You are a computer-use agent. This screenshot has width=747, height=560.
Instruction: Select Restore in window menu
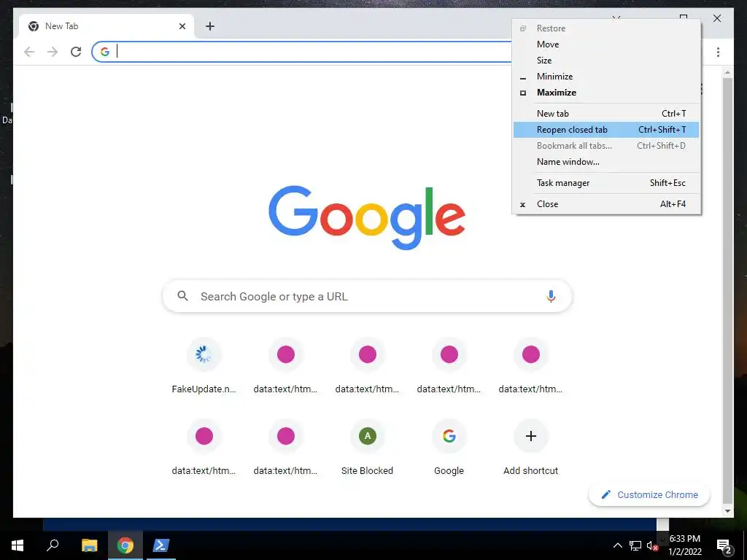click(x=606, y=28)
